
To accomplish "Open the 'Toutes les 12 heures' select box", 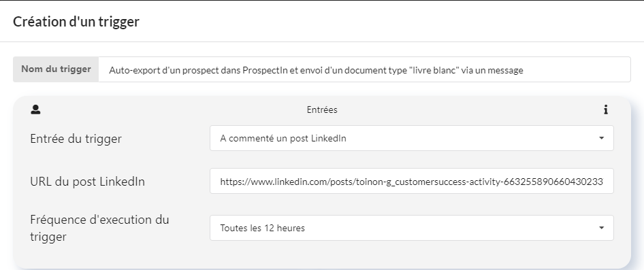I will tap(412, 228).
